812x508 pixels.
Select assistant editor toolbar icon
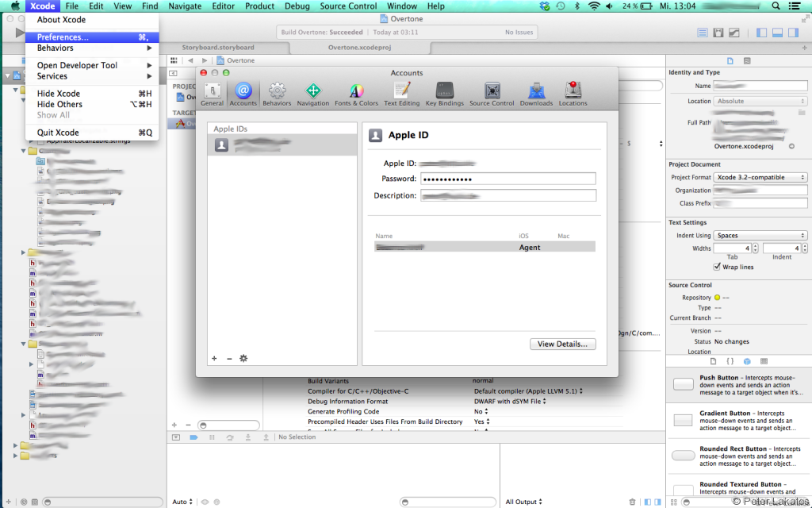[718, 33]
